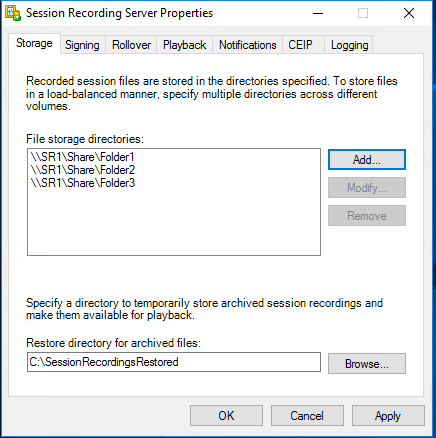
Task: Click the Modify... button
Action: [367, 188]
